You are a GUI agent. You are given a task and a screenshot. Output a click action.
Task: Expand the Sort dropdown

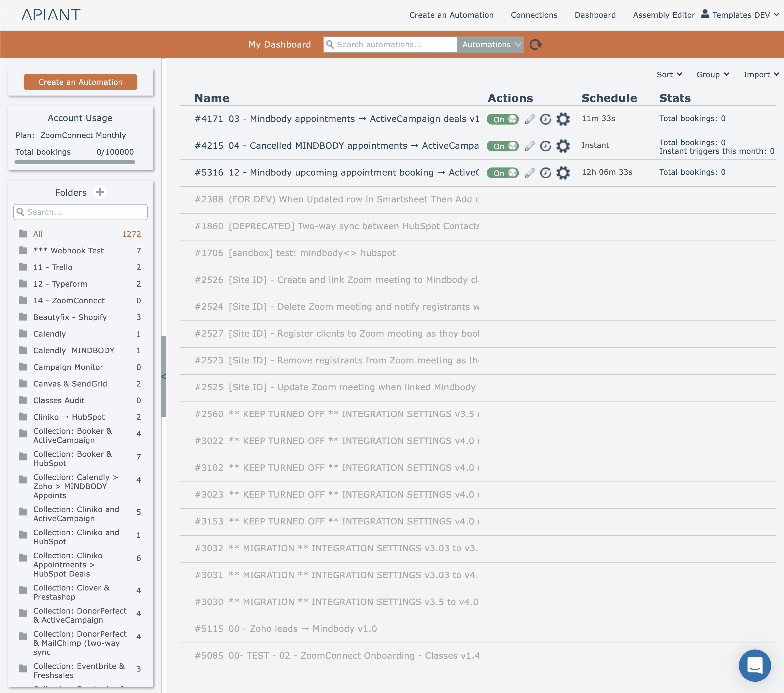[x=669, y=74]
